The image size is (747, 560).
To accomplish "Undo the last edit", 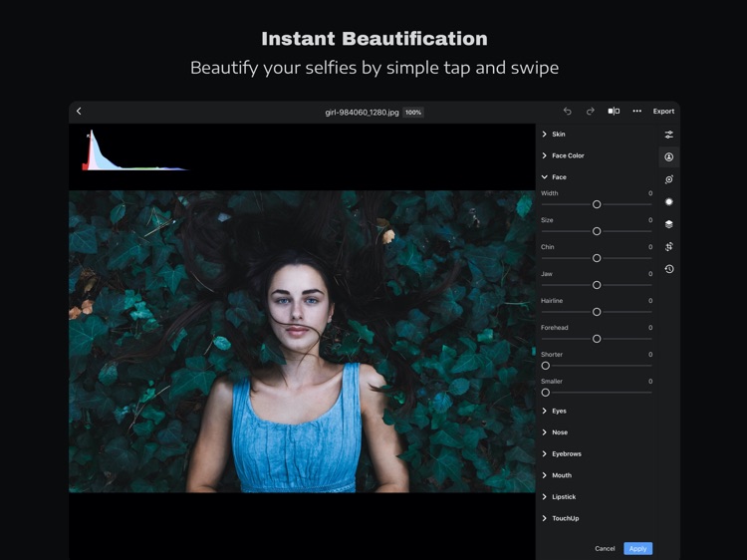I will pos(567,111).
